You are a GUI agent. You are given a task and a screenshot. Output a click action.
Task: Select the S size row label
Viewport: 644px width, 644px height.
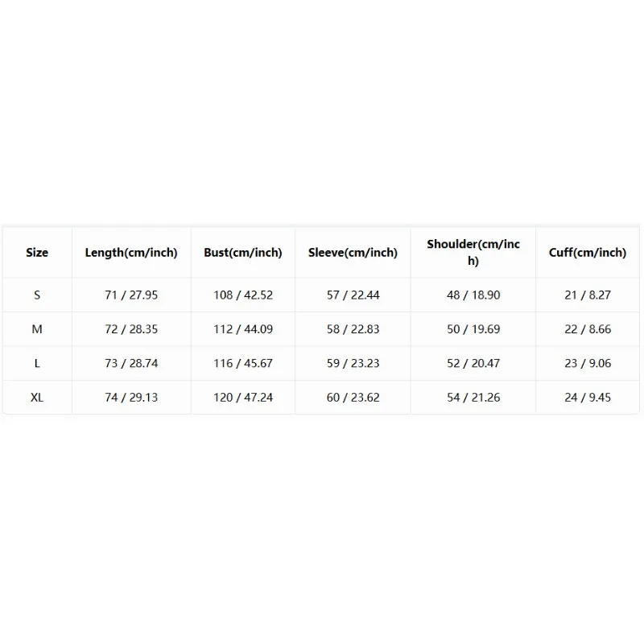[37, 295]
